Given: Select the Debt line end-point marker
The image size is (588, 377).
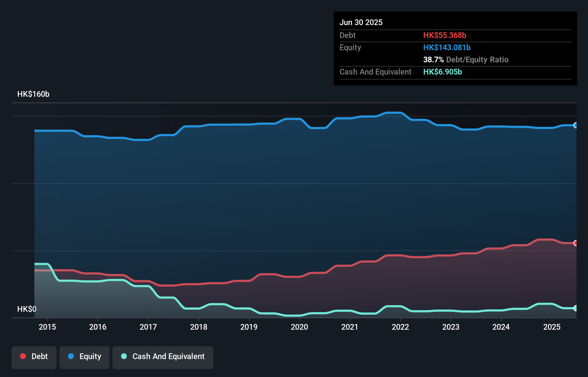Looking at the screenshot, I should pyautogui.click(x=575, y=243).
